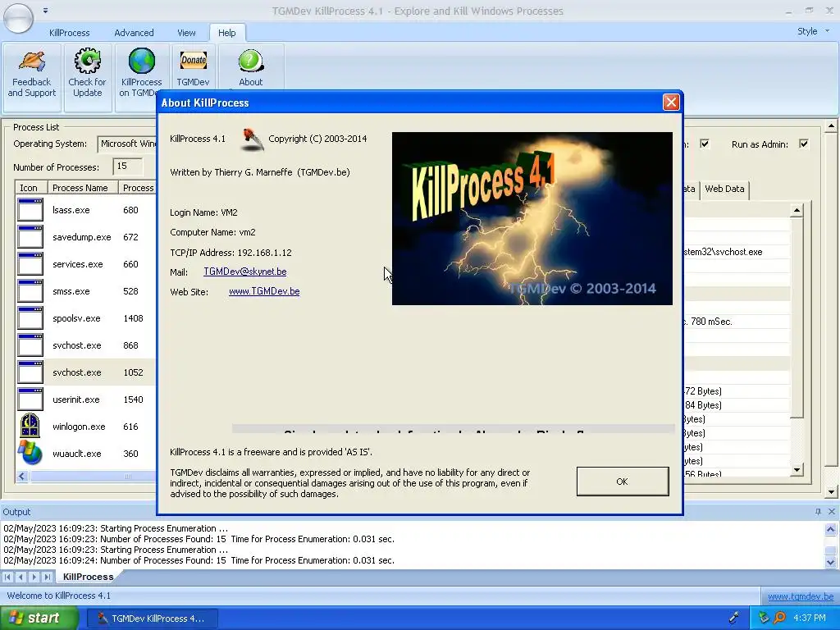Open the www.TGMDev.be web site link

tap(264, 291)
